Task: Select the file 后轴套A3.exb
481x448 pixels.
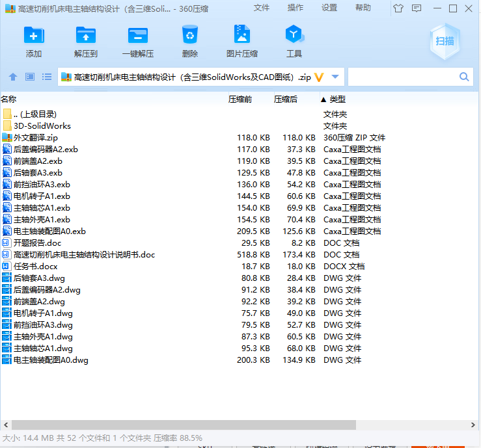Action: [38, 173]
